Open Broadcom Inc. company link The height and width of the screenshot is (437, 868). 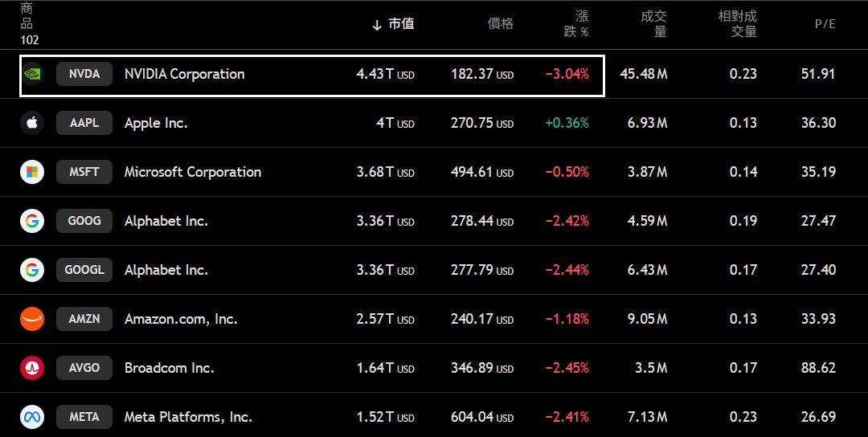[169, 368]
